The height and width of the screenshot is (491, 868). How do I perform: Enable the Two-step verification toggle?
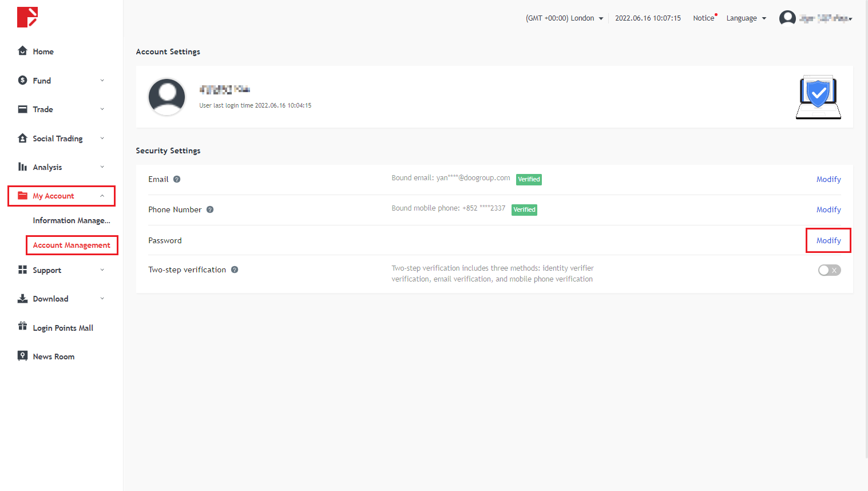(829, 270)
